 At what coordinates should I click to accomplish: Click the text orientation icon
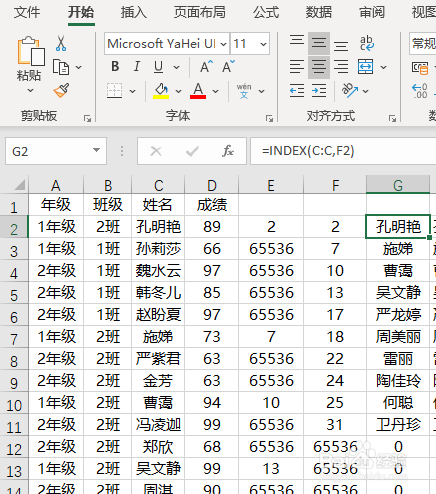350,91
